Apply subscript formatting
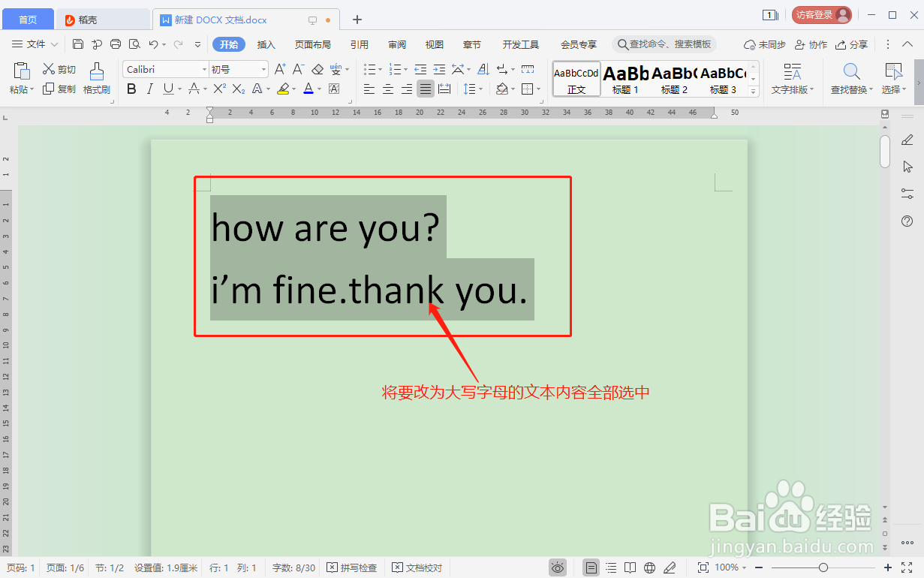This screenshot has width=924, height=578. click(x=239, y=89)
